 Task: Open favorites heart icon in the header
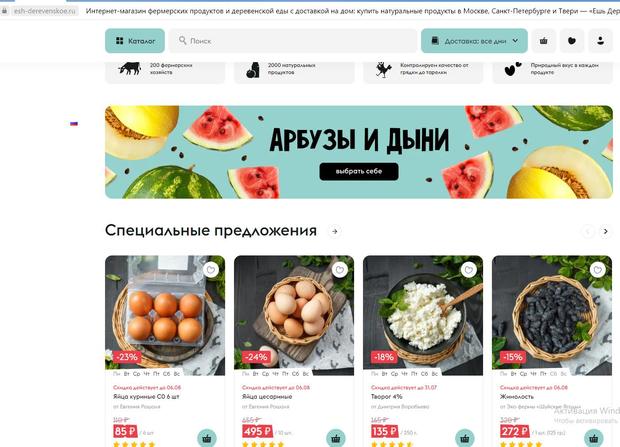click(x=572, y=41)
